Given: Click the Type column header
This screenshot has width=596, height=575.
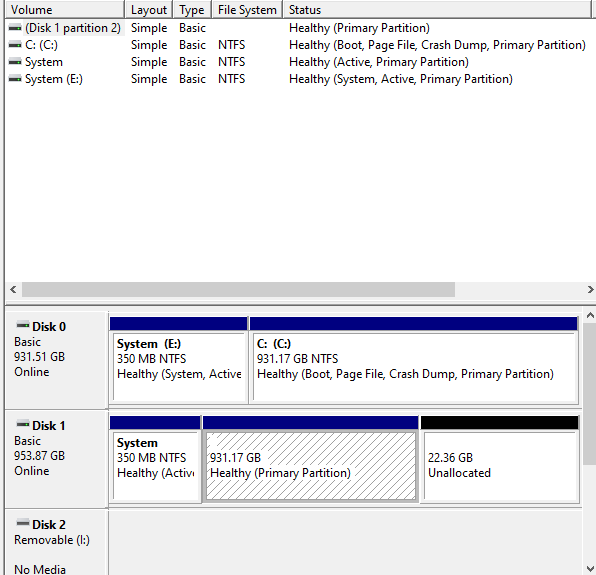Looking at the screenshot, I should [192, 10].
